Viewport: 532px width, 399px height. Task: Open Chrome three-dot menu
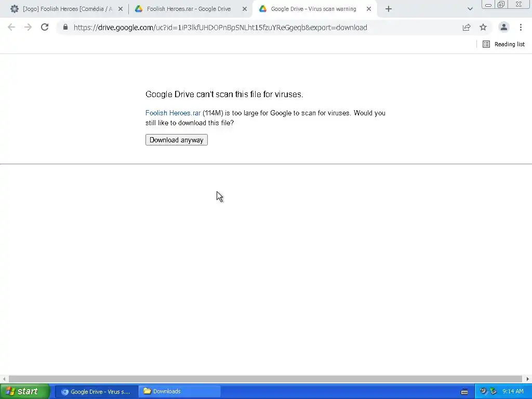click(x=521, y=27)
